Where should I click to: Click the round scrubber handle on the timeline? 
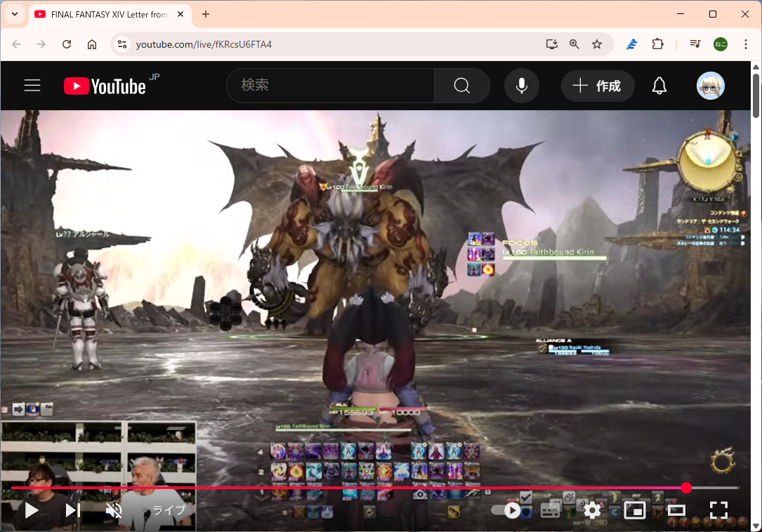pyautogui.click(x=685, y=488)
